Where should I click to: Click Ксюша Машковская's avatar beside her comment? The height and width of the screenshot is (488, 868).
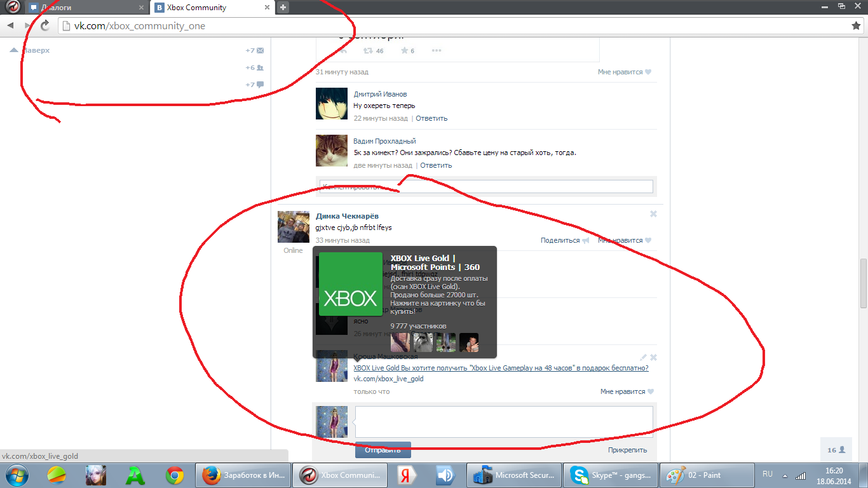point(332,366)
